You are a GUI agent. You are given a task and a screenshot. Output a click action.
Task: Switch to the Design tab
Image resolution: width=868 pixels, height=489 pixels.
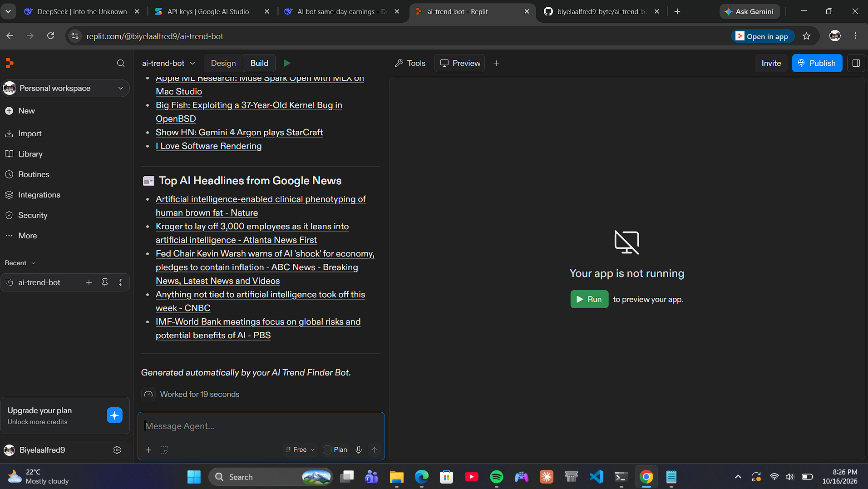(223, 63)
